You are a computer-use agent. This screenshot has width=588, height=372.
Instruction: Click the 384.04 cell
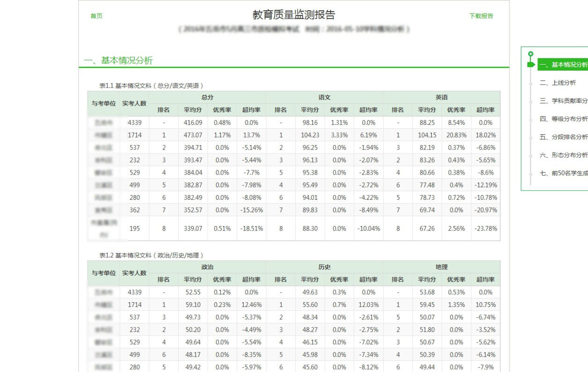click(x=193, y=173)
